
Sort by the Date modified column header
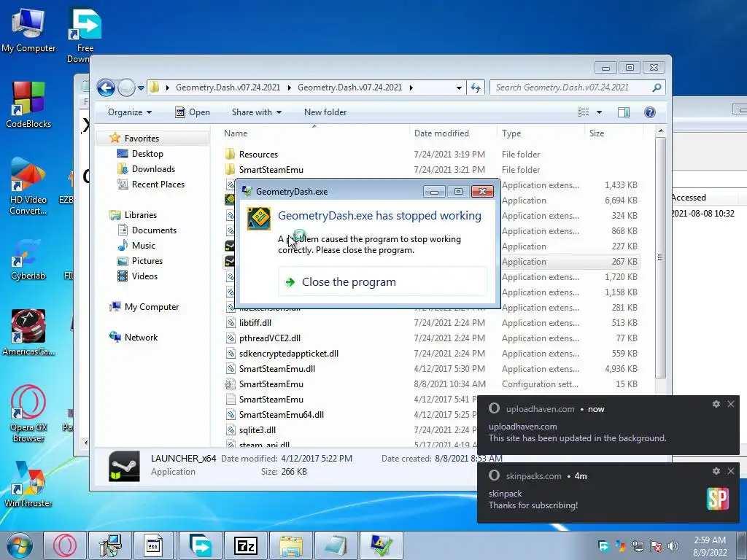click(x=441, y=133)
